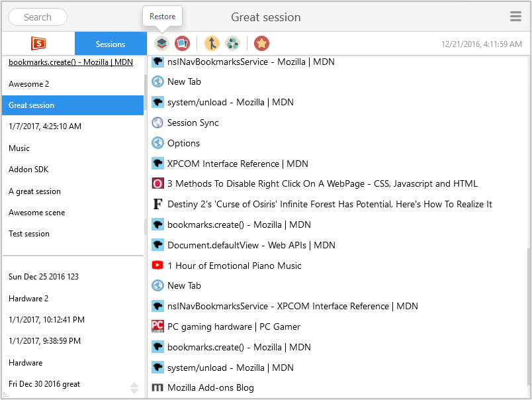Click the Mozilla m favicon
Viewport: 532px width, 400px height.
[x=157, y=387]
